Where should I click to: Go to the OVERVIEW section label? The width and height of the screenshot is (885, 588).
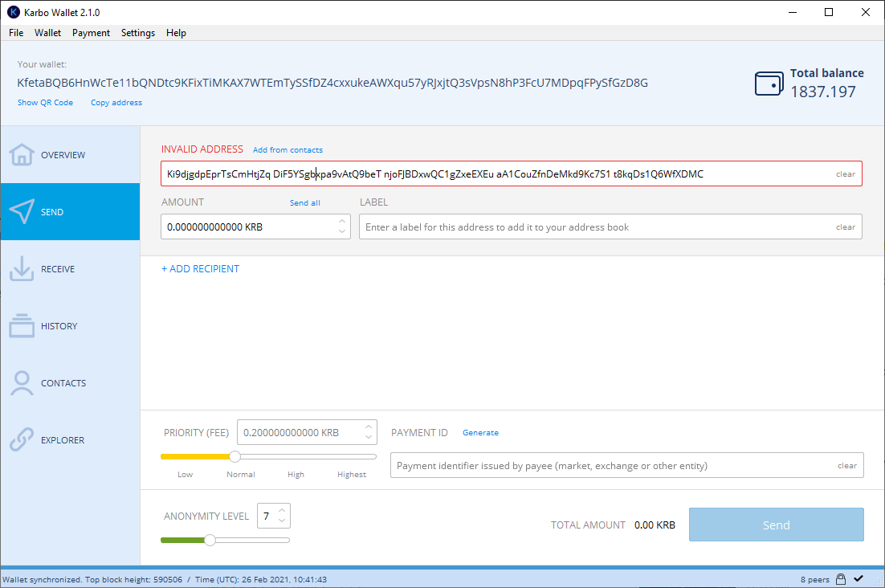pyautogui.click(x=63, y=155)
